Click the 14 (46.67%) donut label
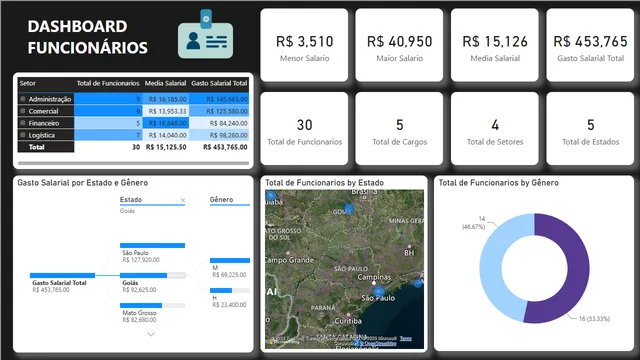640x360 pixels. tap(474, 223)
